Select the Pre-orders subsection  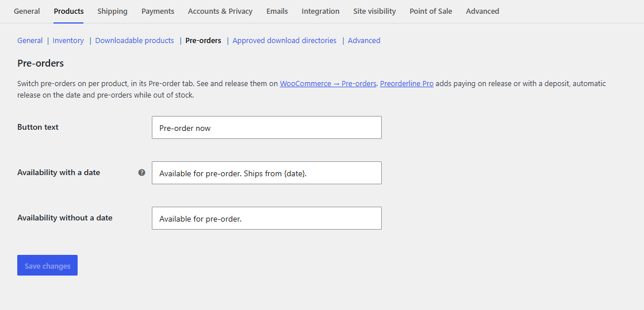click(204, 41)
